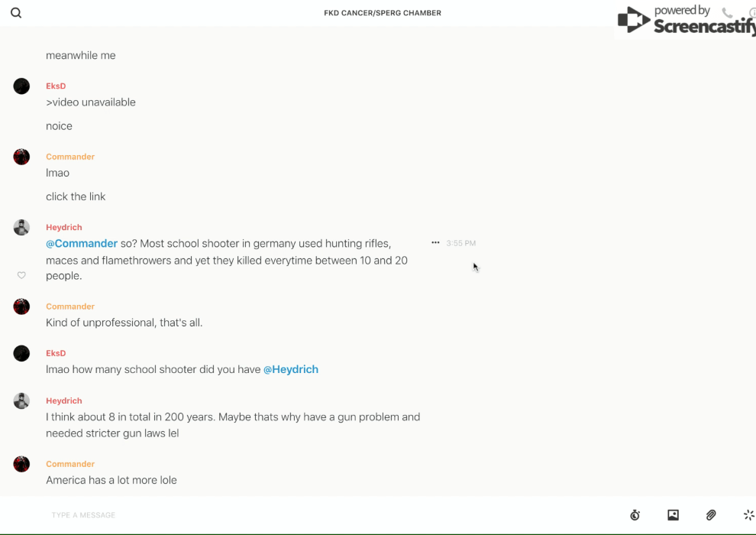Click Heydrich's avatar above the @Commander message
Image resolution: width=756 pixels, height=535 pixels.
pyautogui.click(x=21, y=228)
